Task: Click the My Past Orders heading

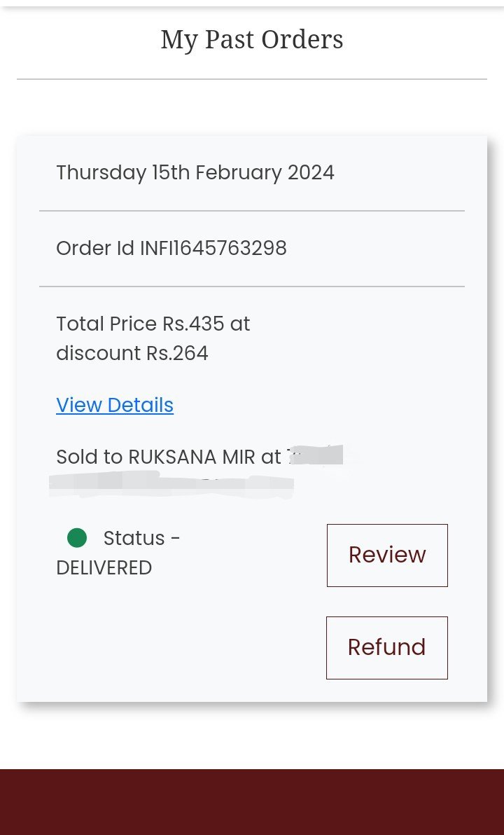Action: 252,40
